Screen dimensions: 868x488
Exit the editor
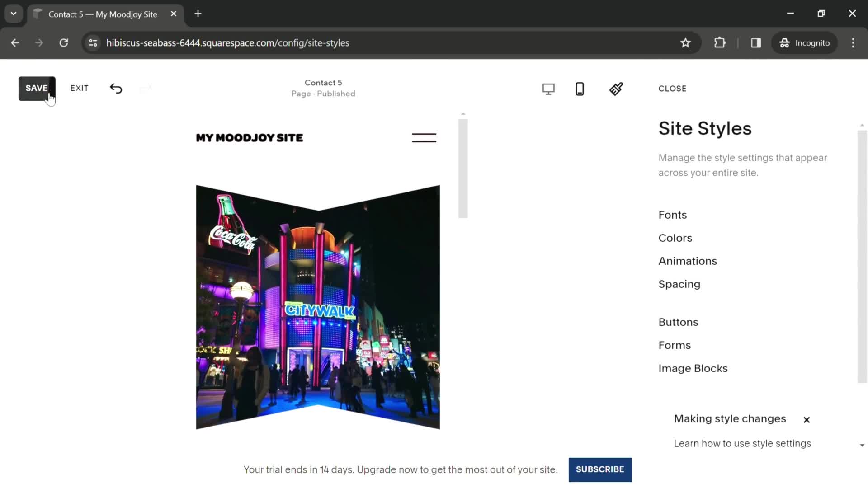(80, 89)
